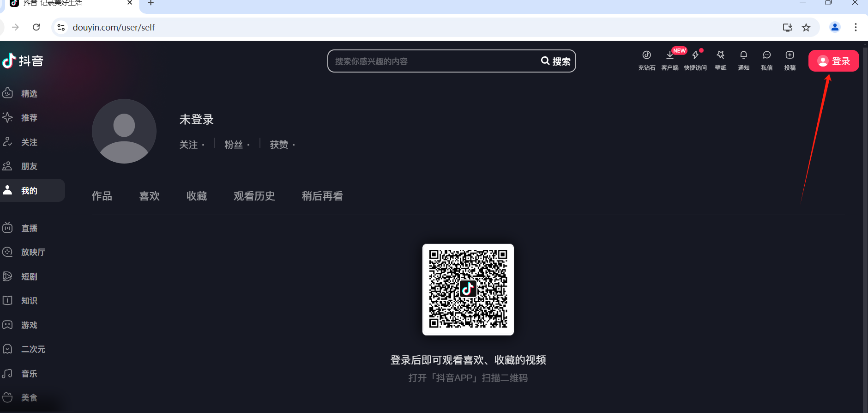Open 推荐 in the sidebar
The image size is (868, 413).
[29, 118]
